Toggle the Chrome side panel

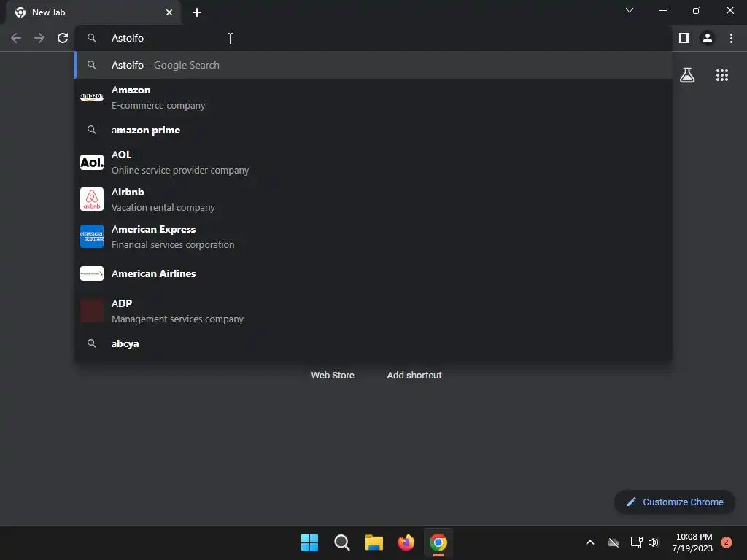[684, 38]
